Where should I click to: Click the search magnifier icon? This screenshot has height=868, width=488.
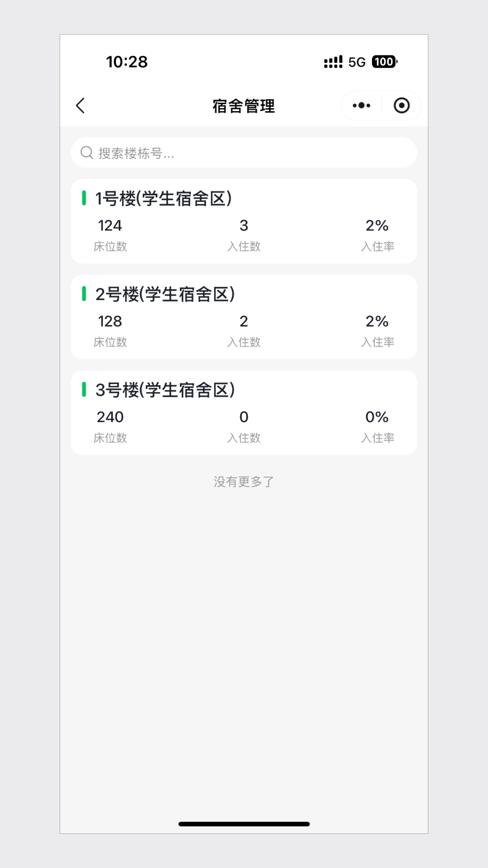click(87, 153)
